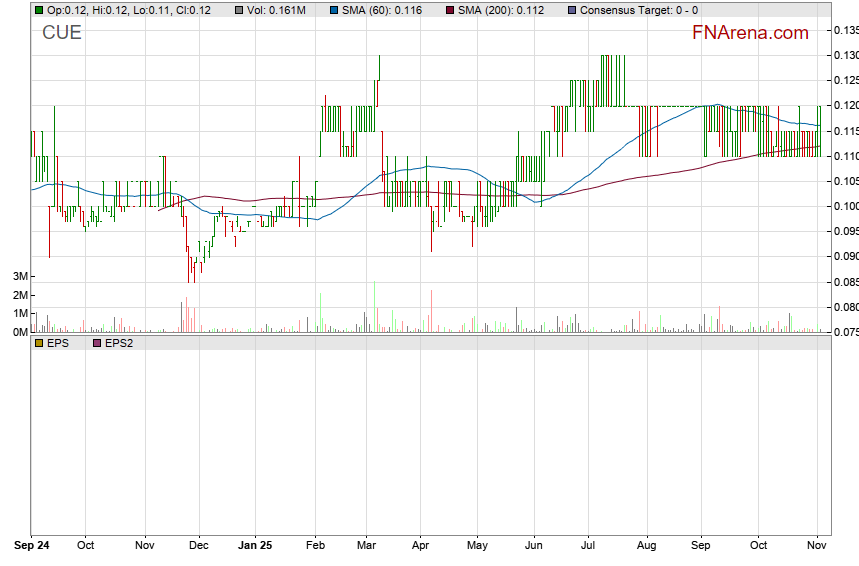Click the green OHLC legend swatch
Image resolution: width=859 pixels, height=566 pixels.
click(x=39, y=10)
